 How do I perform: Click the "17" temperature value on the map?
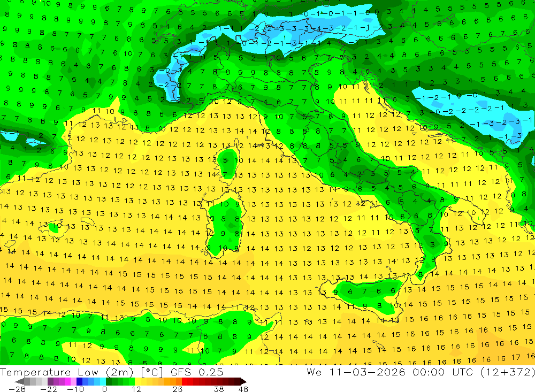click(516, 357)
